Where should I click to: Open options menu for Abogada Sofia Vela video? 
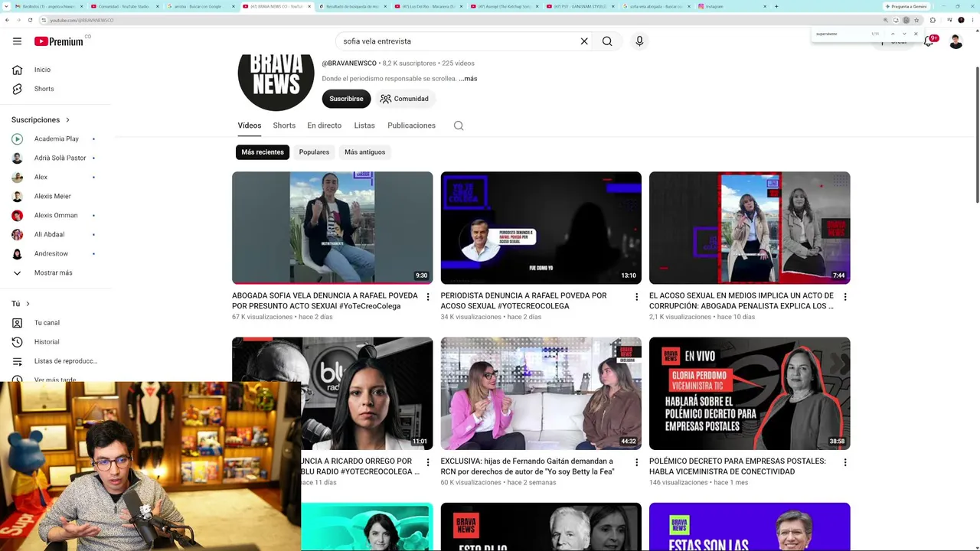tap(428, 297)
